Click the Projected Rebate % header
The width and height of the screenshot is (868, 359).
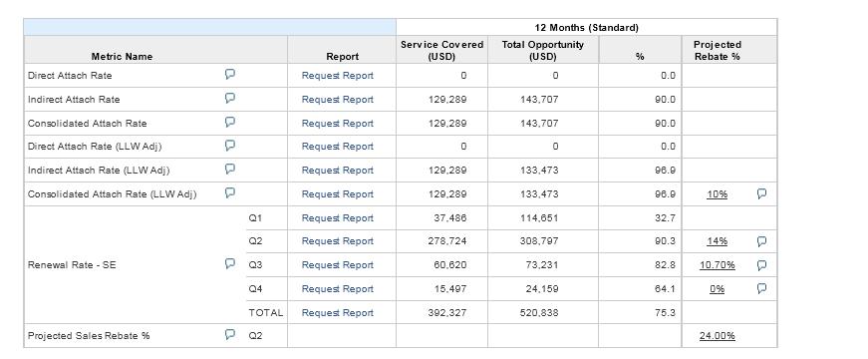(x=717, y=50)
